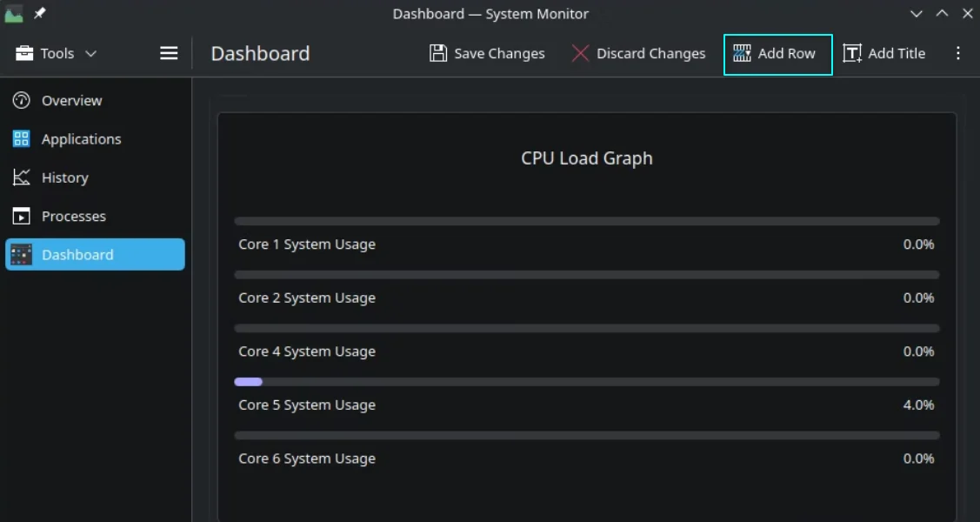This screenshot has width=980, height=522.
Task: Open the three-dot overflow menu
Action: tap(957, 53)
